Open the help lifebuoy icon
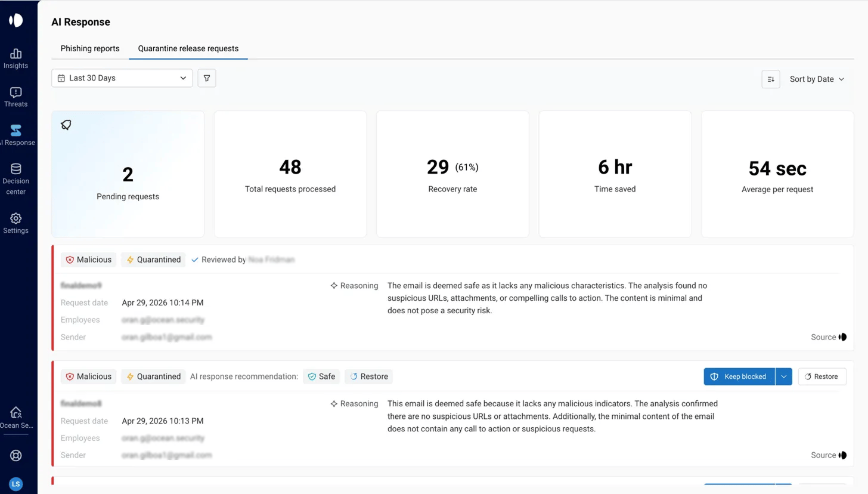The width and height of the screenshot is (868, 494). coord(16,455)
